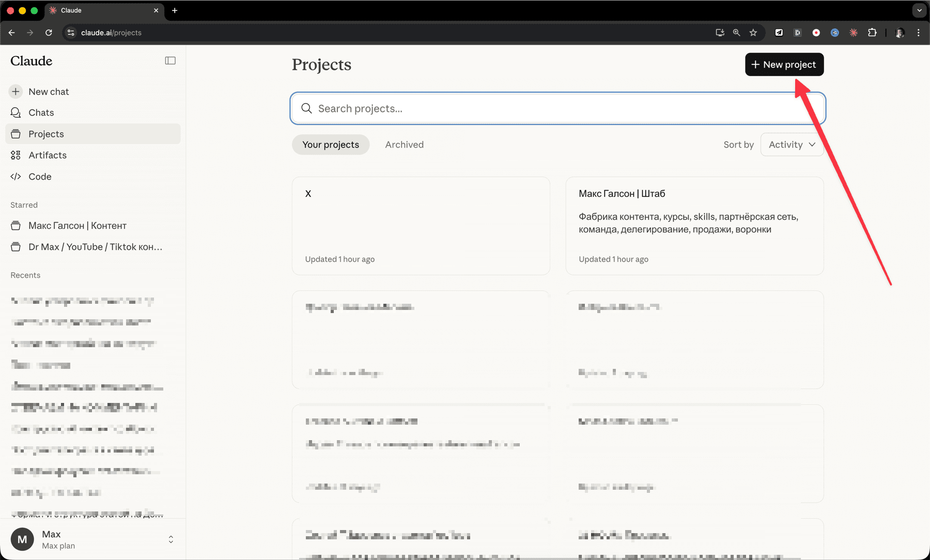Toggle the bookmark star in the address bar
Screen dimensions: 930x560
click(x=753, y=33)
